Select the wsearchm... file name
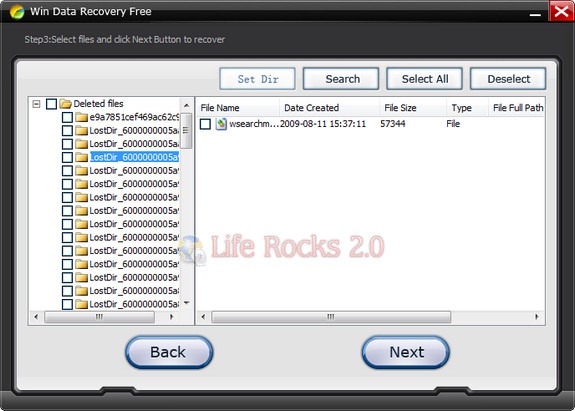The height and width of the screenshot is (411, 575). pos(254,124)
